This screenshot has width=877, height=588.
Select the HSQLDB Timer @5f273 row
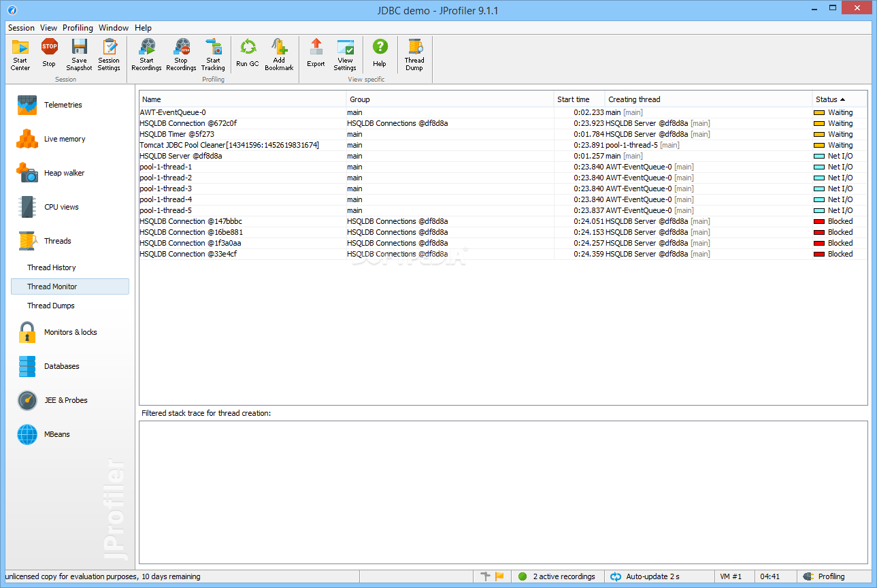[x=503, y=134]
